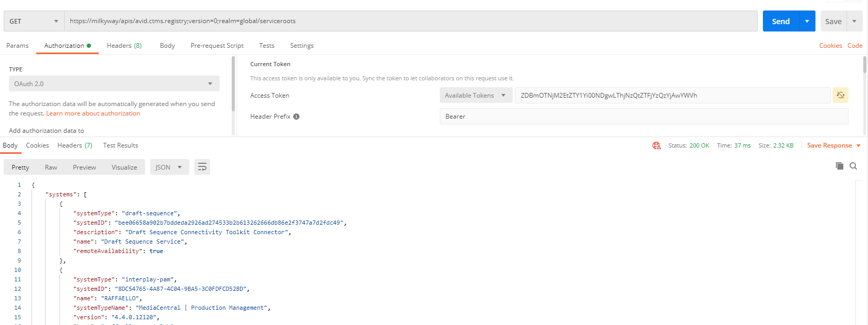This screenshot has width=868, height=325.
Task: Select Raw response view
Action: coord(51,167)
